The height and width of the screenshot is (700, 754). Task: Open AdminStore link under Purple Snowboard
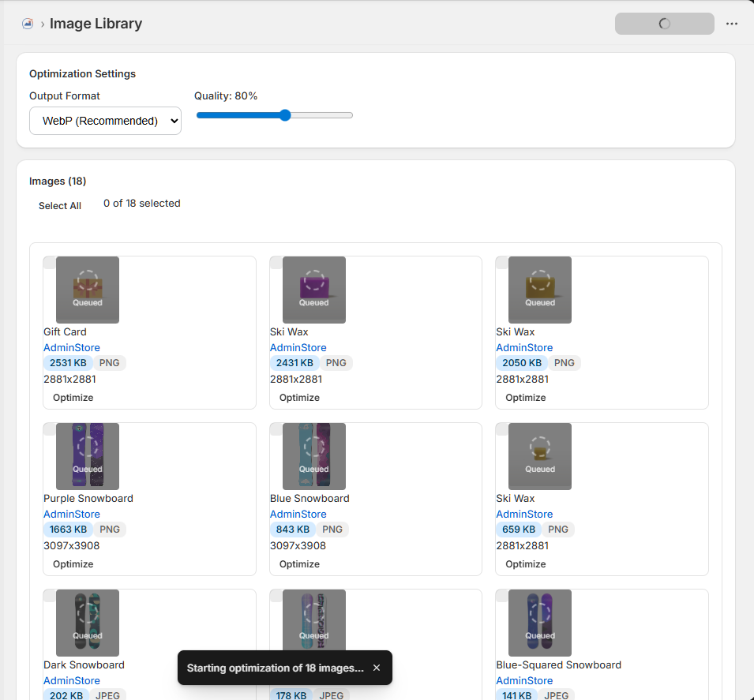pos(72,514)
